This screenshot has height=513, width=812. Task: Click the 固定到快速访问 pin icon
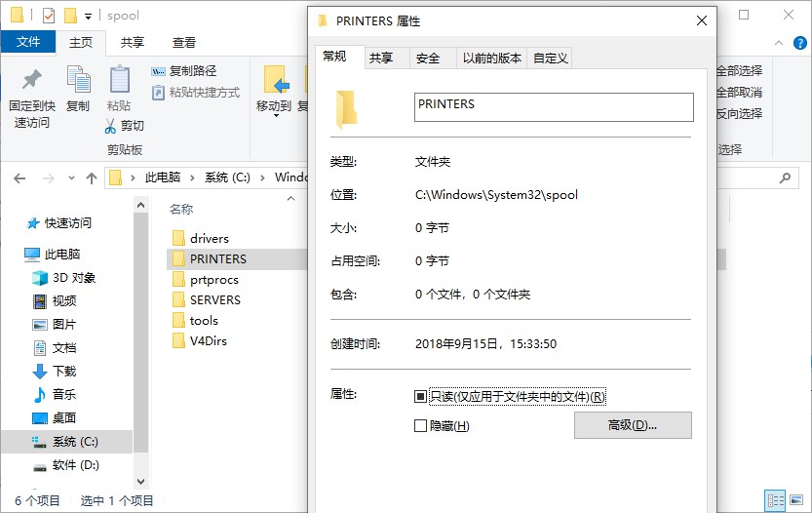(x=31, y=79)
